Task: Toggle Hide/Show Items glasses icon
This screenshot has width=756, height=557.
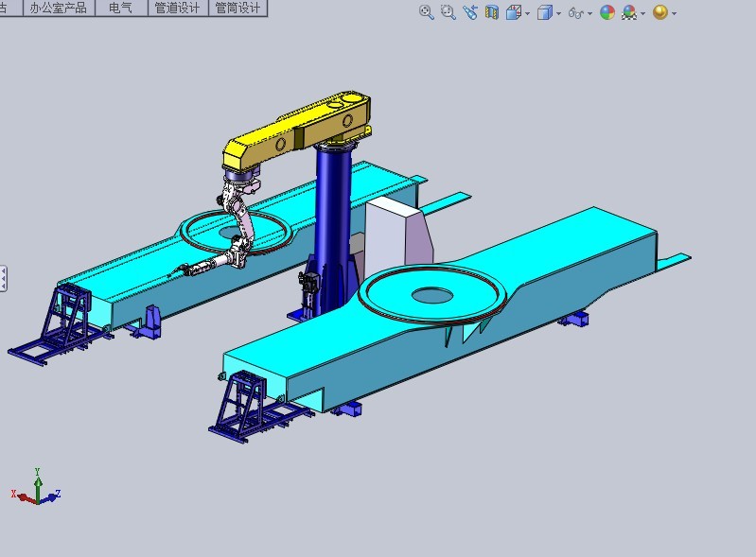Action: tap(574, 12)
